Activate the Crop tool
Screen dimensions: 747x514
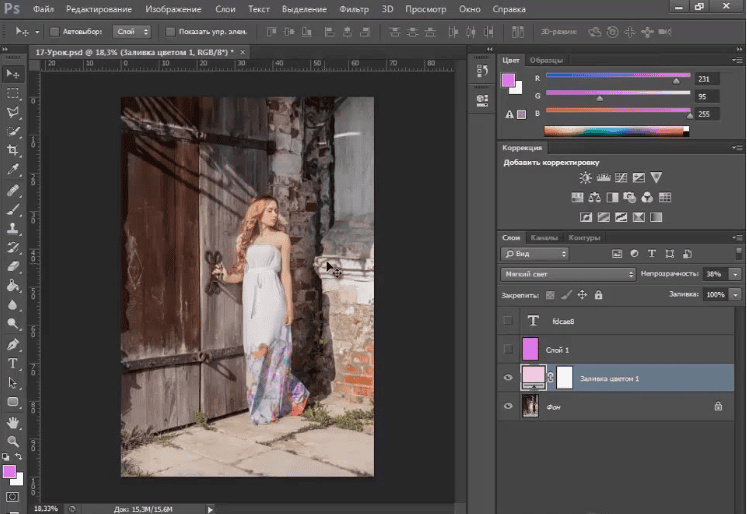pyautogui.click(x=13, y=151)
